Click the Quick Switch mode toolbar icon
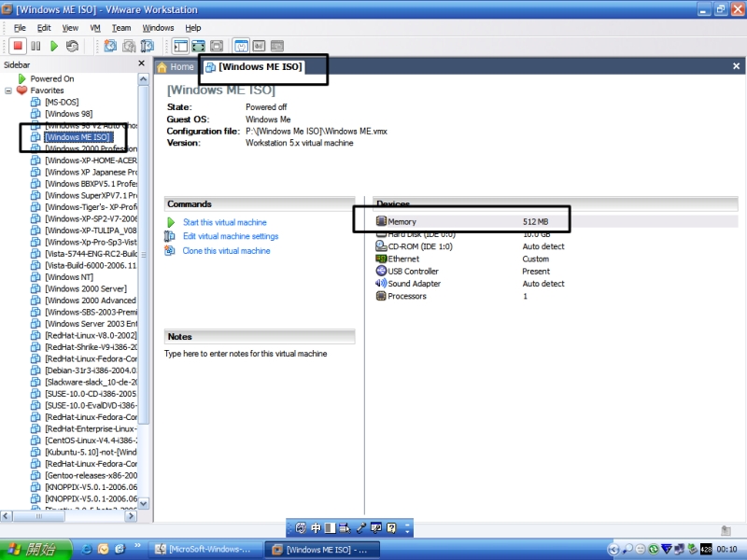 199,46
